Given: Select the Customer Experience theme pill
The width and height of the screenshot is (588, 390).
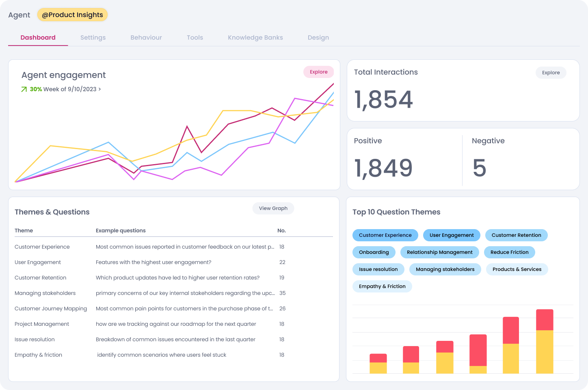Looking at the screenshot, I should point(385,235).
